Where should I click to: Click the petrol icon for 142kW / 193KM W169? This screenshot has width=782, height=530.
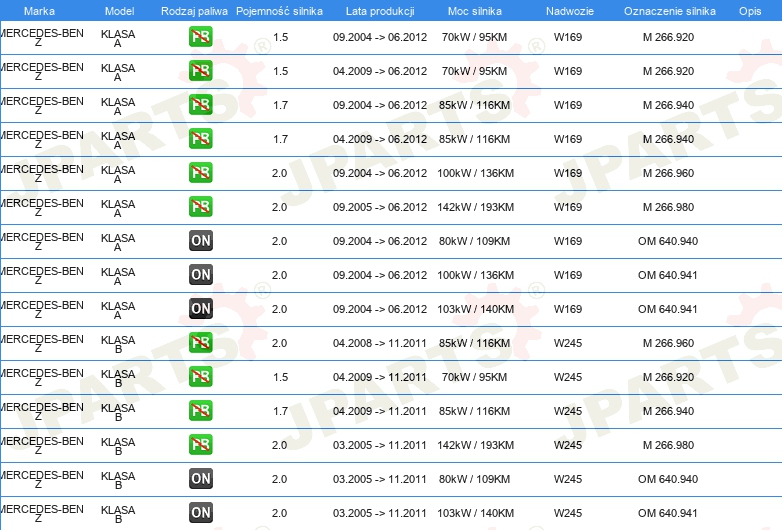pos(200,207)
